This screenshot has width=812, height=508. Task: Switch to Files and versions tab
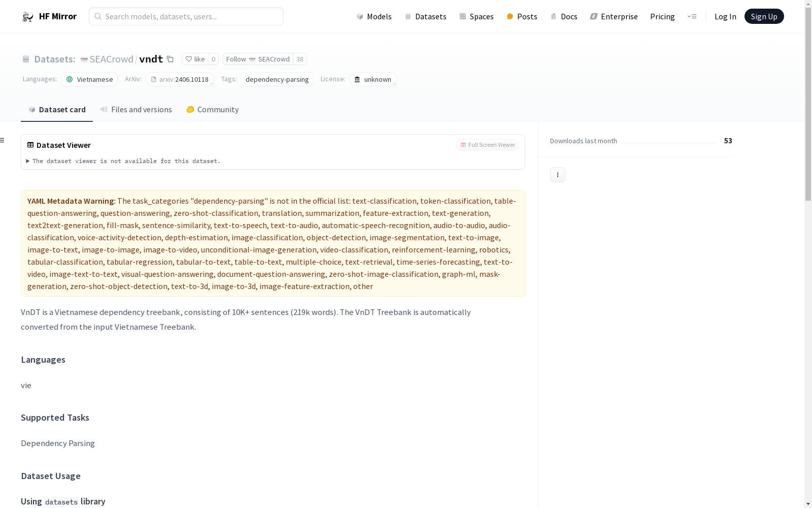click(136, 110)
